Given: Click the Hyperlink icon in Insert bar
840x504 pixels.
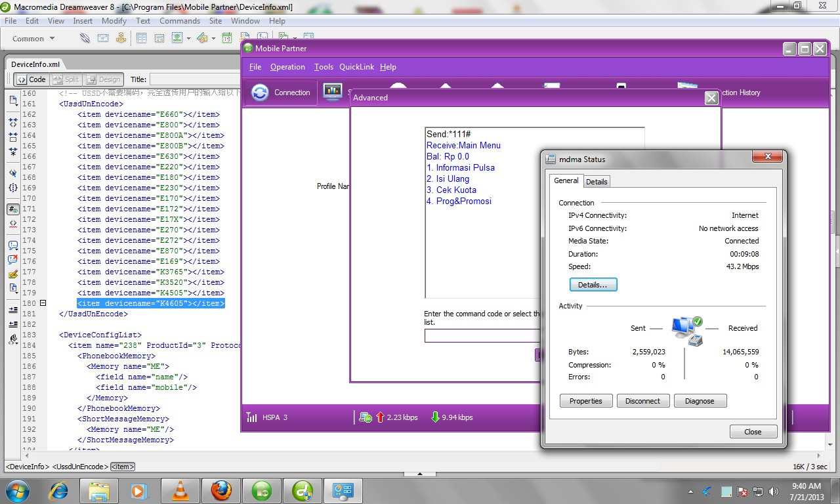Looking at the screenshot, I should coord(85,38).
